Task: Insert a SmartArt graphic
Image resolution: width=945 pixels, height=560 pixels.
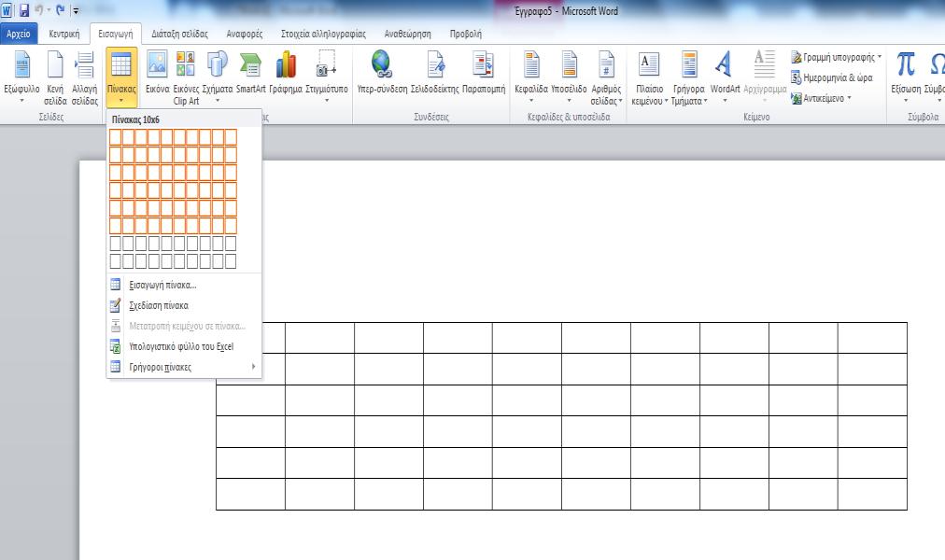Action: coord(250,72)
